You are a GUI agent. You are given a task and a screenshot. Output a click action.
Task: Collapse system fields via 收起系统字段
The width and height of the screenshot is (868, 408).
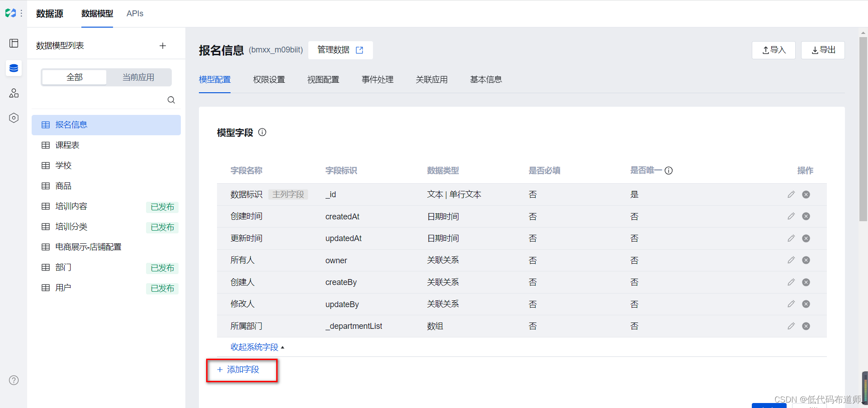(x=257, y=347)
